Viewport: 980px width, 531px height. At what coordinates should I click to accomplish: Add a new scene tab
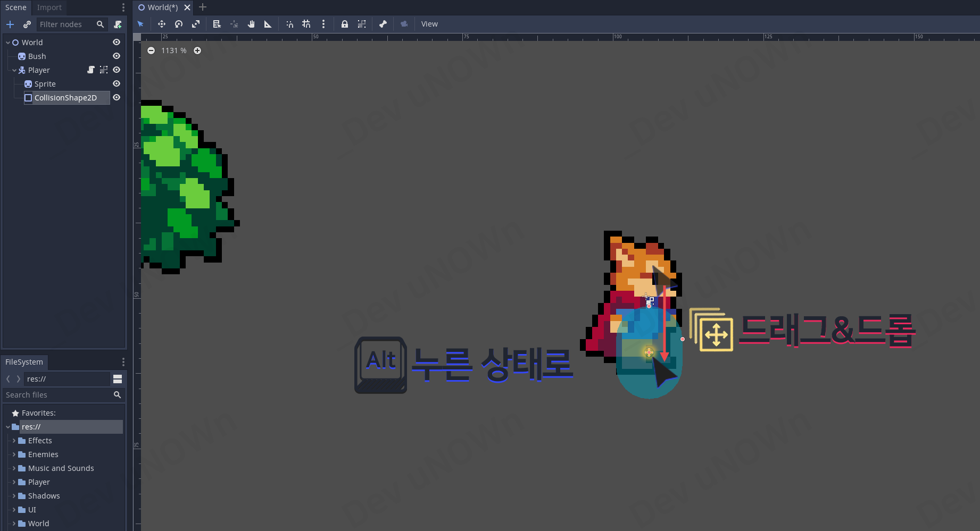click(x=203, y=7)
